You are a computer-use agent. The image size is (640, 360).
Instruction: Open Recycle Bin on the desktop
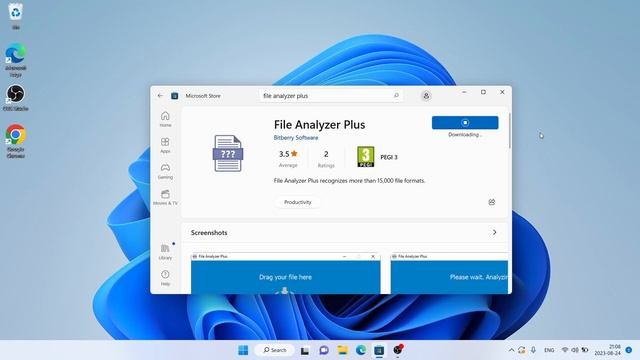[16, 16]
